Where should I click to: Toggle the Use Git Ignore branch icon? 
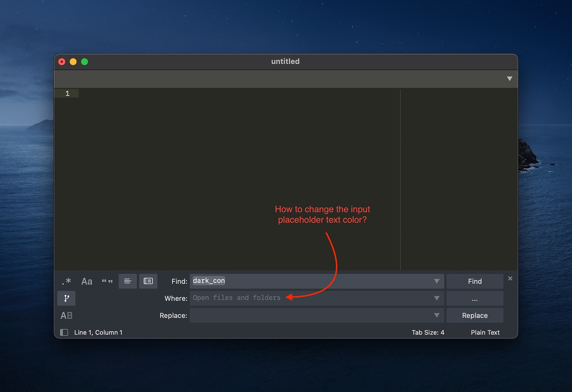[66, 298]
